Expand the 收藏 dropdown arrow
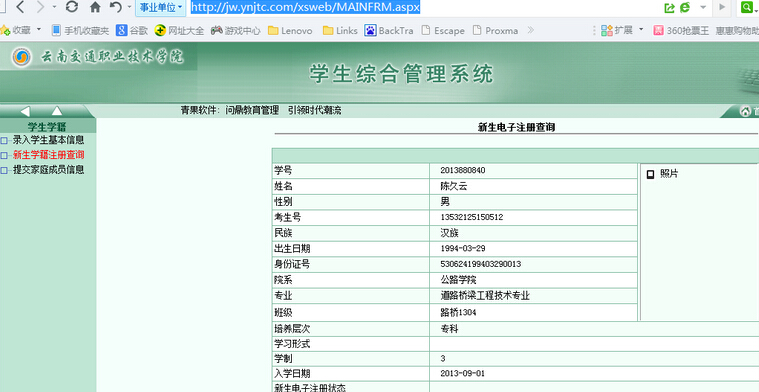This screenshot has height=392, width=759. [39, 30]
